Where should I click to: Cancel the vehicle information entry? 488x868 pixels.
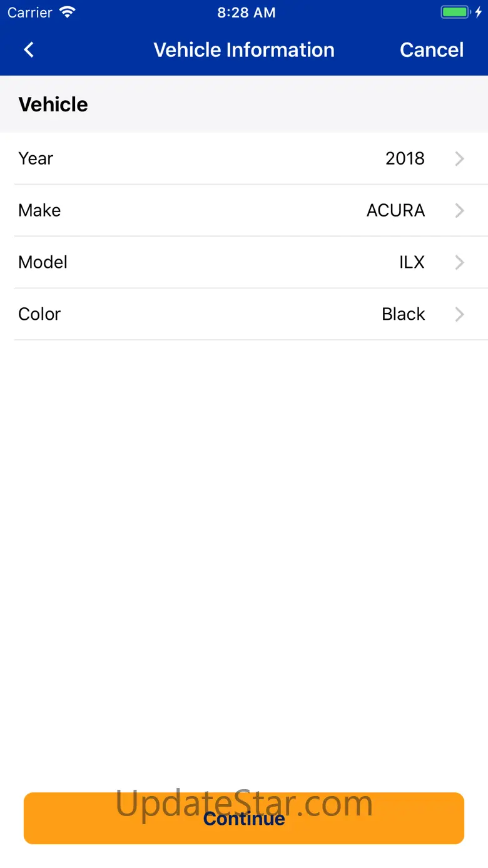432,50
